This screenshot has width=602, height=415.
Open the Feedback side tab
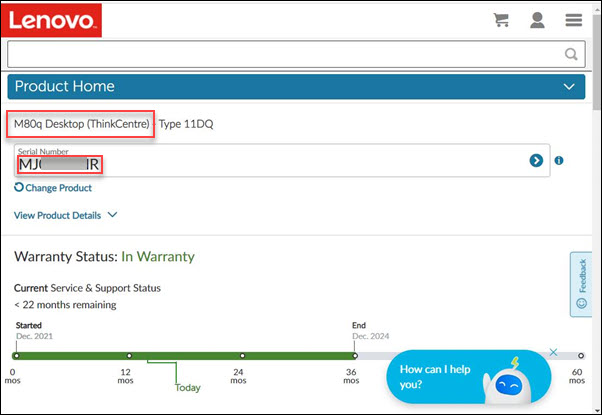tap(581, 284)
